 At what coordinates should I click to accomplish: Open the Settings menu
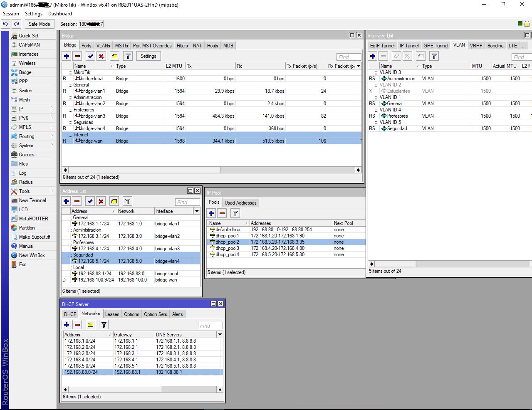click(x=33, y=14)
